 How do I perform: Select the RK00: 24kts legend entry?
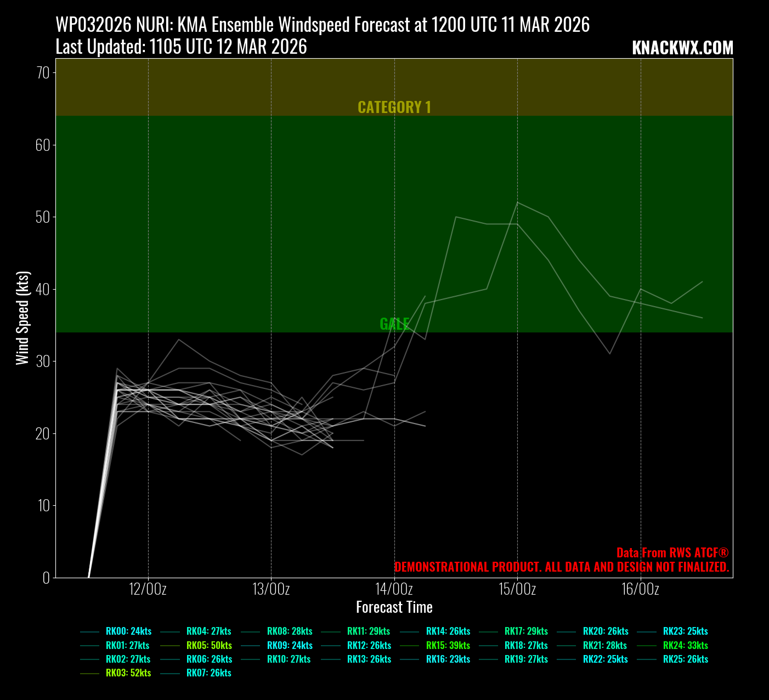[128, 631]
